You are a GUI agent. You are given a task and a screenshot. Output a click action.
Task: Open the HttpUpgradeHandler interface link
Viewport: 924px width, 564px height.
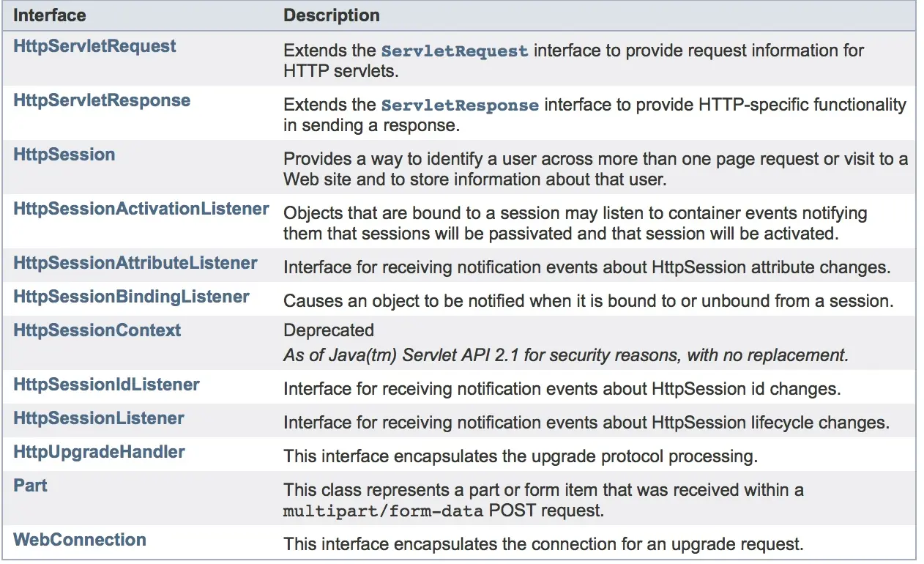tap(100, 452)
